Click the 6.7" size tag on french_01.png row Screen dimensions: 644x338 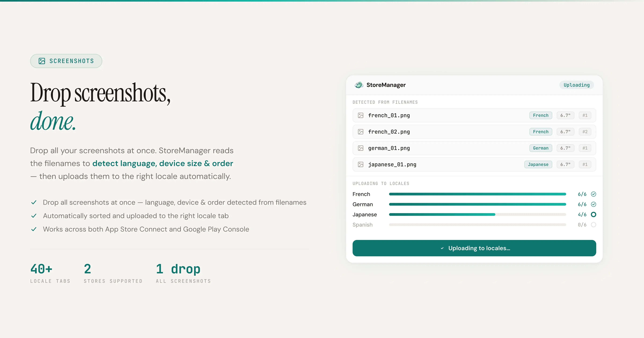pos(566,115)
